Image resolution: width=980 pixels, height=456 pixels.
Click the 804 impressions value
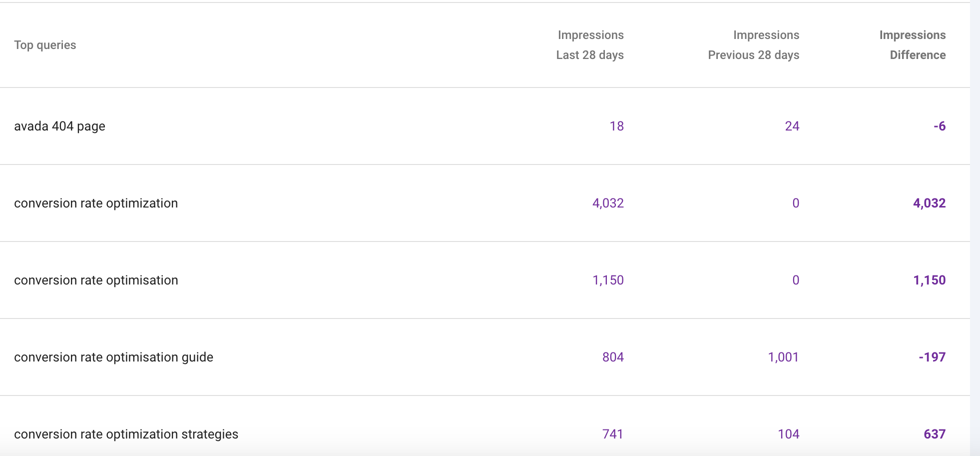613,357
